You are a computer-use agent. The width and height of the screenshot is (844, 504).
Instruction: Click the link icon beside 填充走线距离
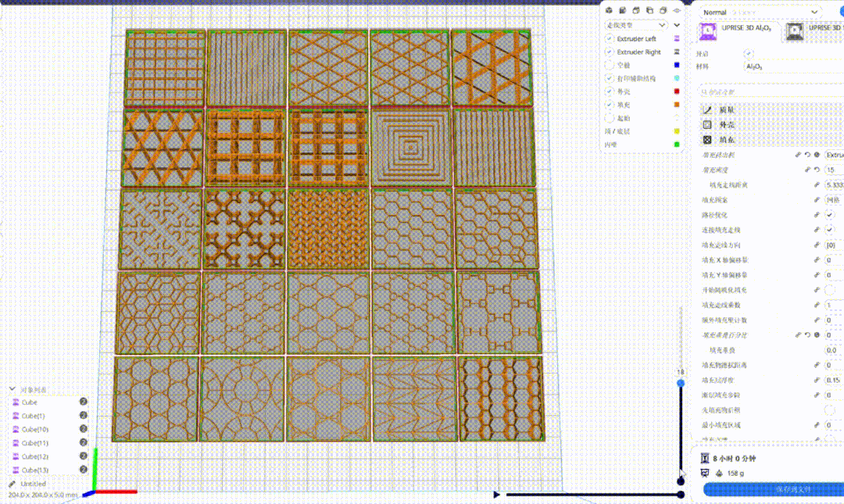(x=817, y=185)
